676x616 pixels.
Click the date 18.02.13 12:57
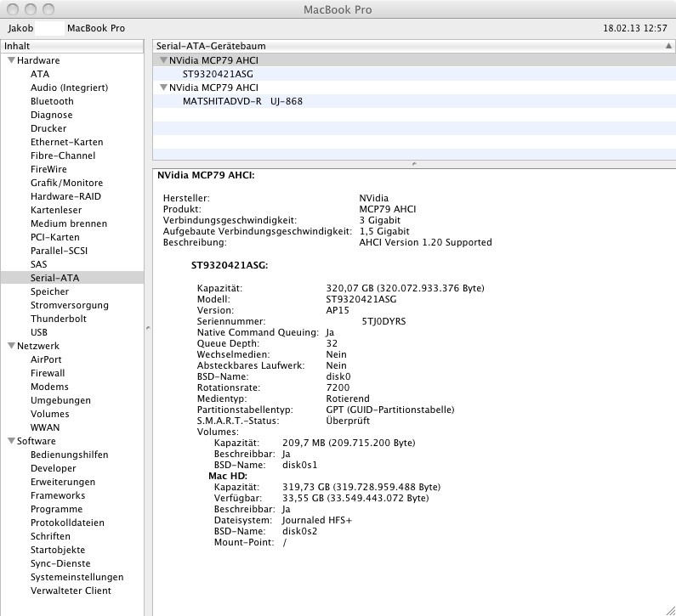click(634, 28)
